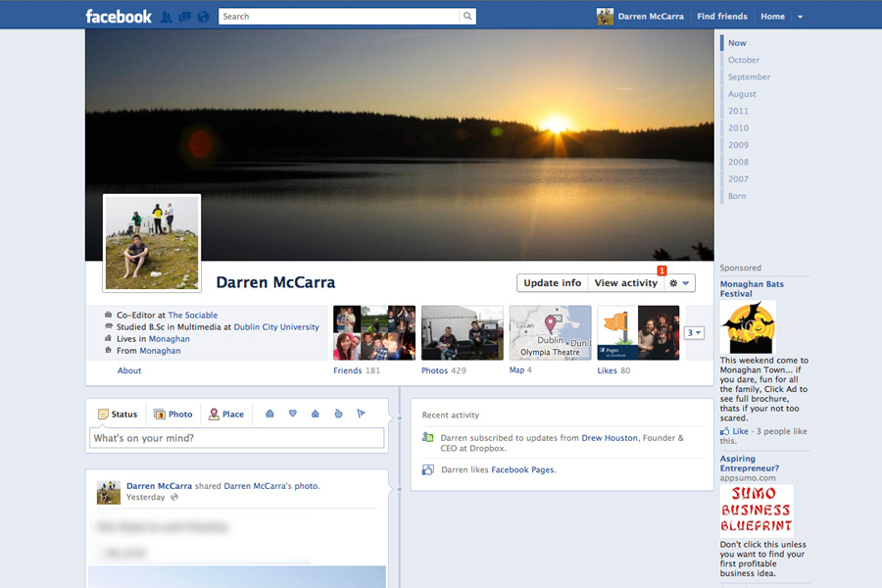Expand the gear menu dropdown on profile header
This screenshot has width=882, height=588.
tap(686, 283)
